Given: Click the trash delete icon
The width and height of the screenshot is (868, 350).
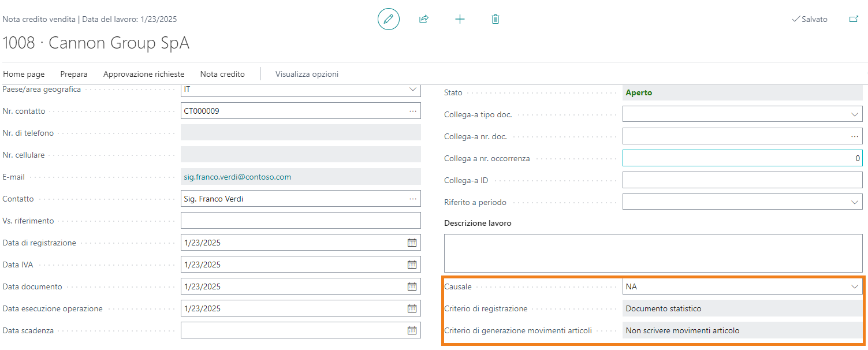Looking at the screenshot, I should [x=495, y=19].
